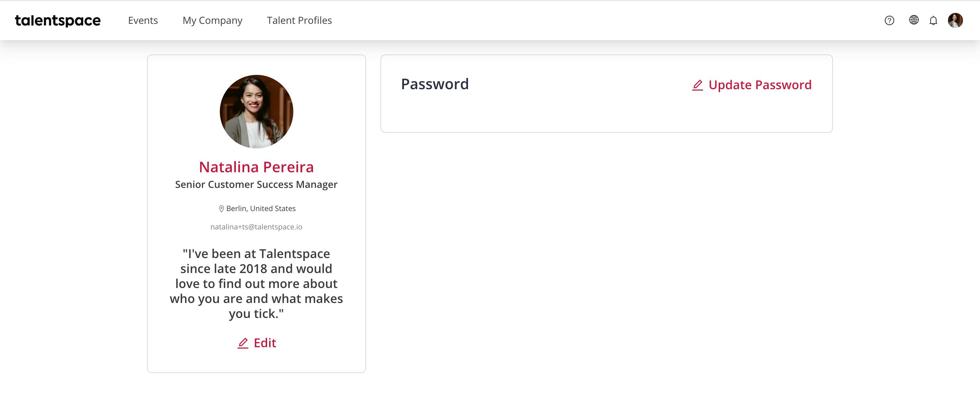Open the My Company menu item
This screenshot has width=980, height=401.
pos(212,20)
